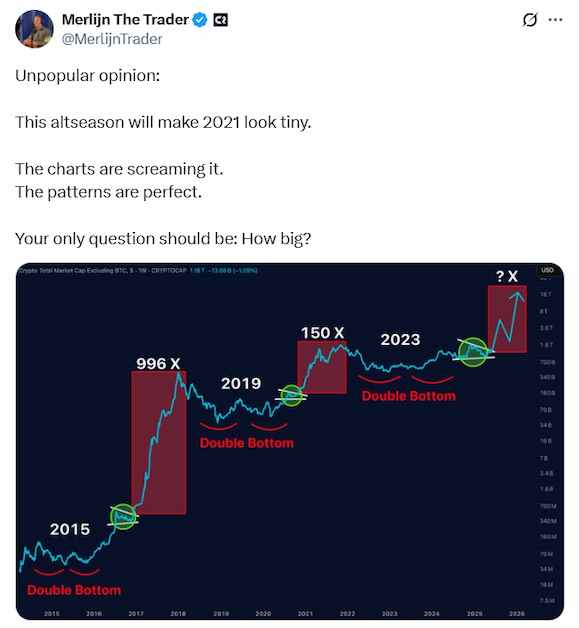
Task: Click the red projection box with arrow
Action: coord(507,319)
